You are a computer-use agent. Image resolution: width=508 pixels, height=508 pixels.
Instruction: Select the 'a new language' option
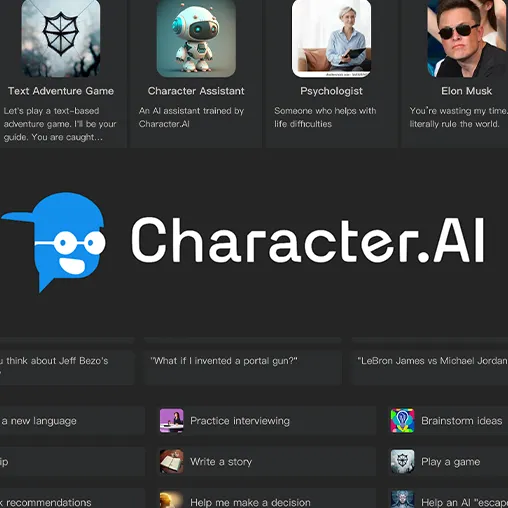[x=72, y=421]
